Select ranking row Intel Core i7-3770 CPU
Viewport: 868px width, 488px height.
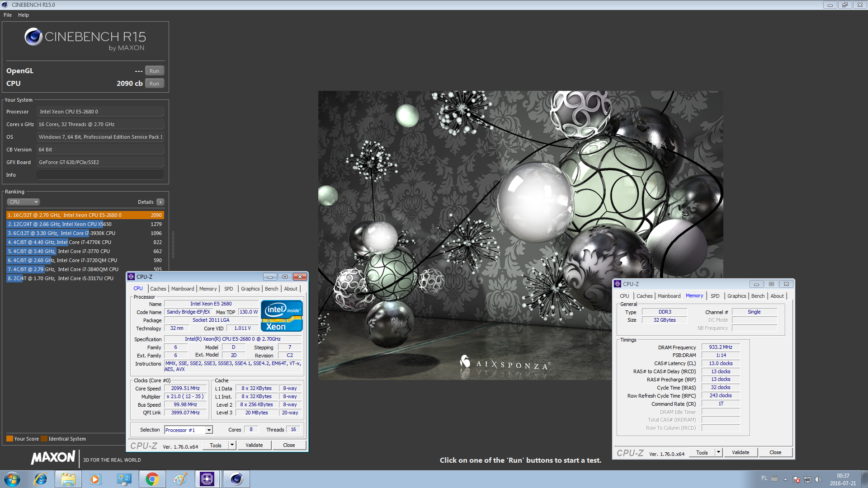(x=85, y=251)
